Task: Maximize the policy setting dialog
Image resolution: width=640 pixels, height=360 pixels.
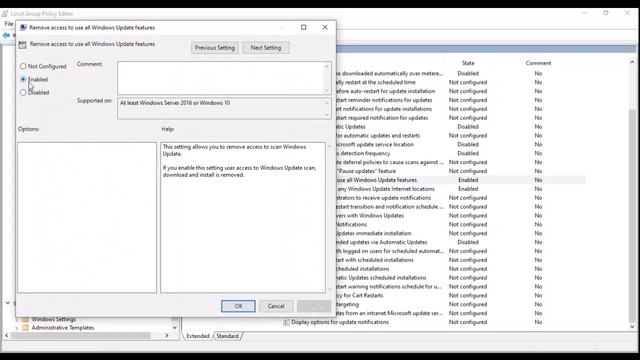Action: tap(304, 27)
